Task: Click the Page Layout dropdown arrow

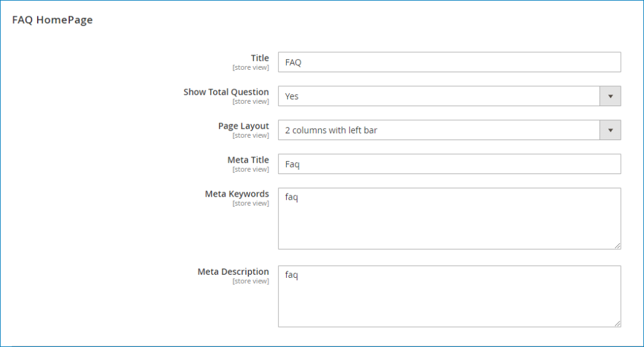Action: [x=610, y=130]
